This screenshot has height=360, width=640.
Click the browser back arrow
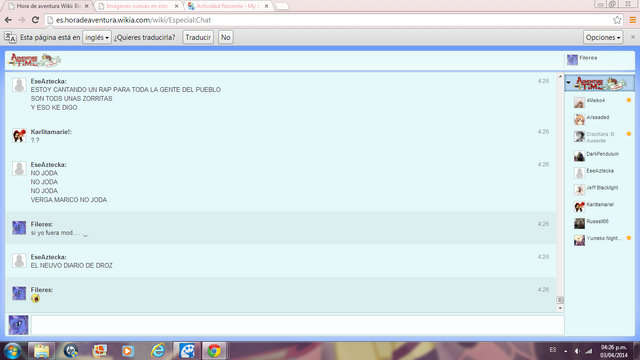(8, 20)
